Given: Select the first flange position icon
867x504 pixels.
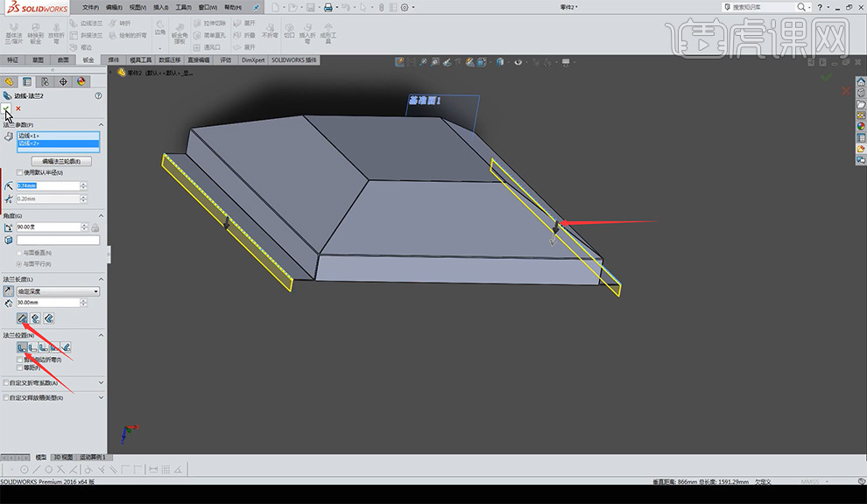Looking at the screenshot, I should coord(22,347).
